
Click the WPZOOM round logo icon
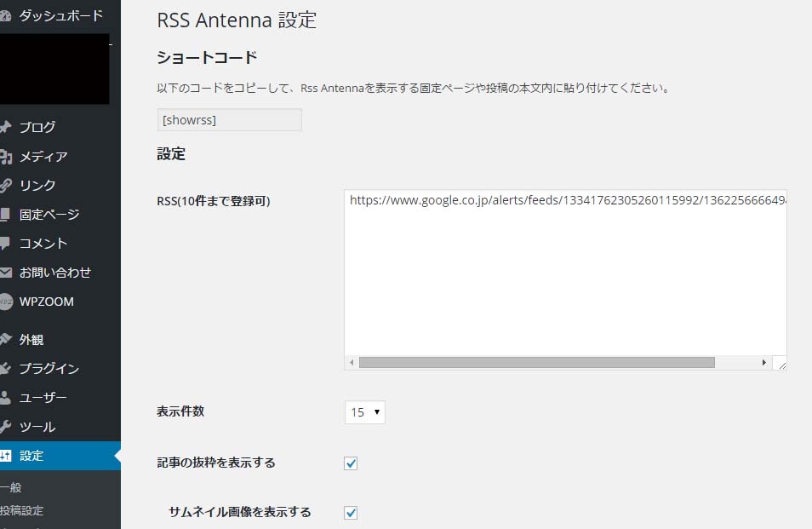[x=6, y=302]
